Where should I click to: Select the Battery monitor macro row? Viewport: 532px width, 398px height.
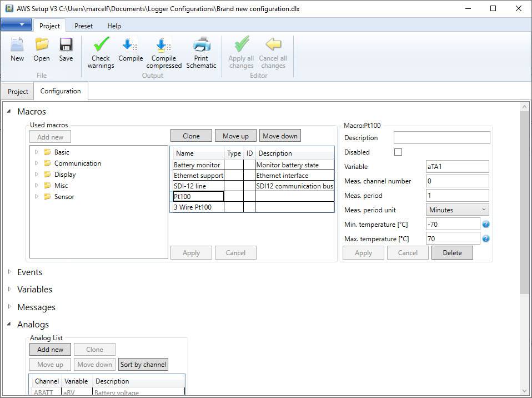253,165
